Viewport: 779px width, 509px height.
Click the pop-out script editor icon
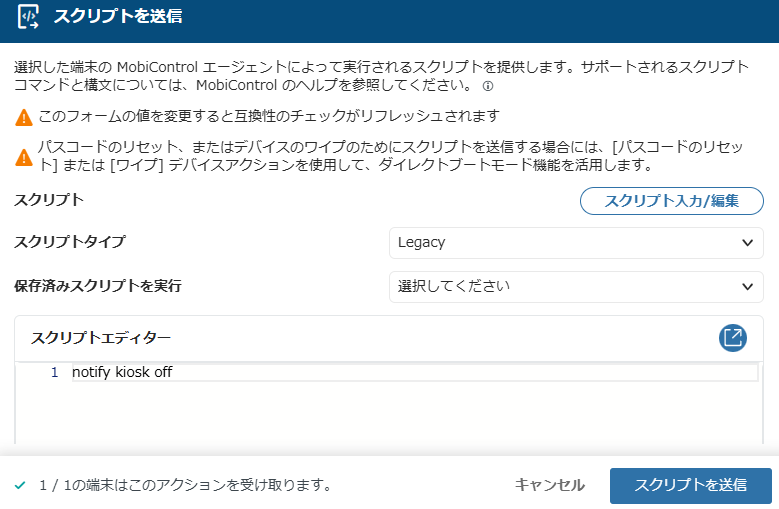(x=732, y=338)
